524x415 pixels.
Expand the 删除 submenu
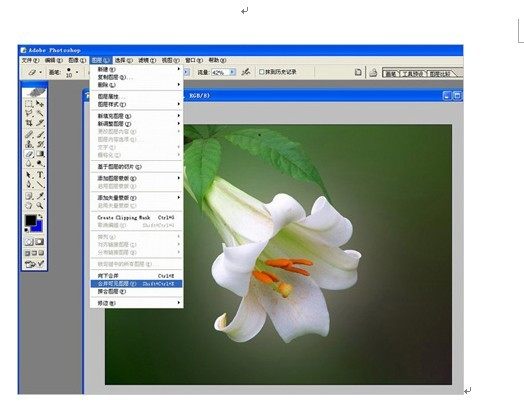coord(137,85)
